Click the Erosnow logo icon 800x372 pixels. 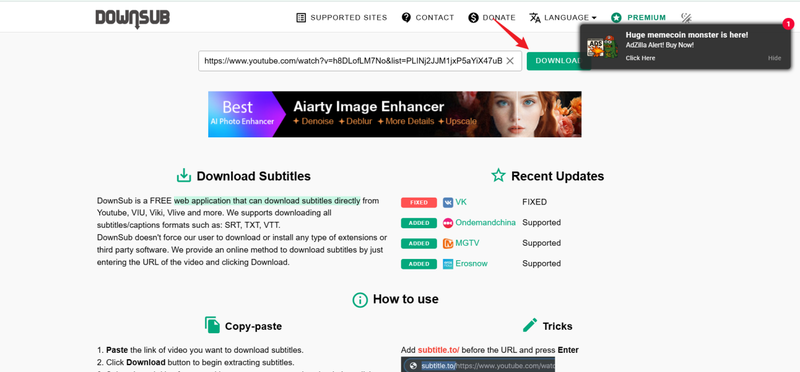[x=448, y=264]
